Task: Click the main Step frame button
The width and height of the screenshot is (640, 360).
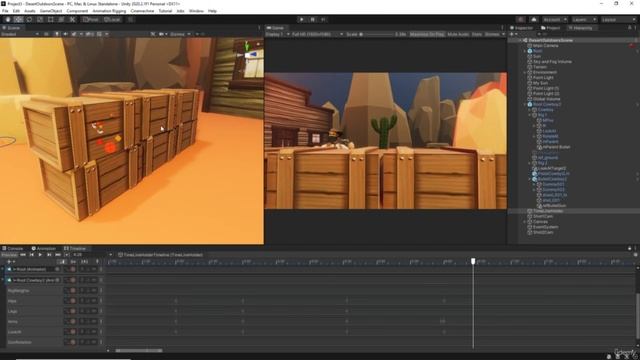Action: [323, 20]
